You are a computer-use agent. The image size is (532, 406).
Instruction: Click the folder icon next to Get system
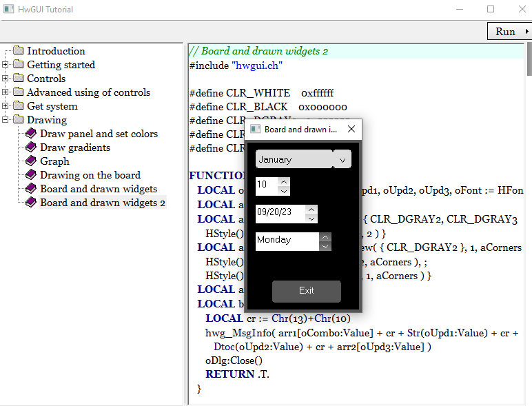coord(18,106)
